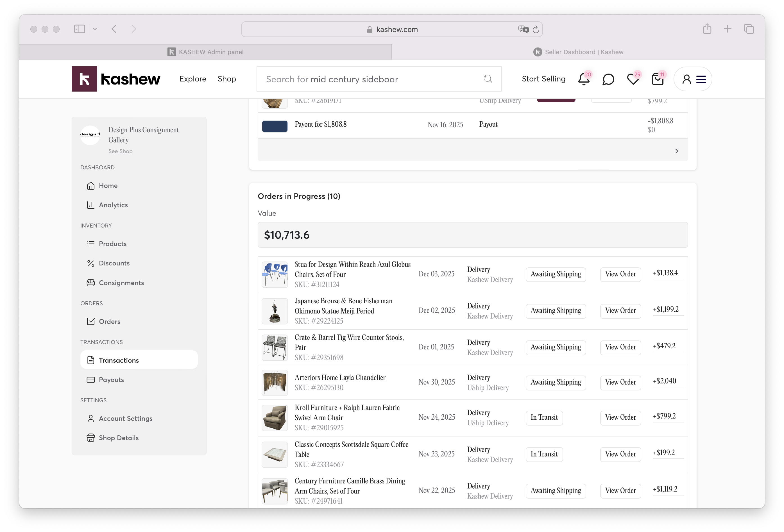View Order for Arteriors Home Layla Chandelier
The width and height of the screenshot is (784, 532).
pos(620,382)
